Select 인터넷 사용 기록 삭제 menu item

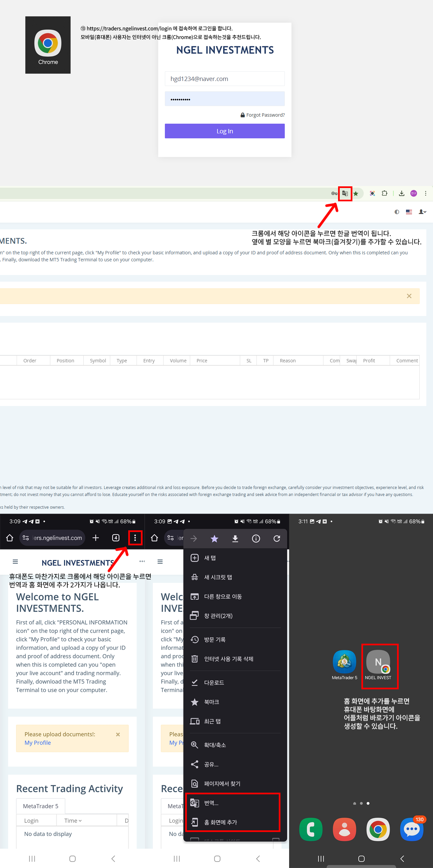click(x=235, y=659)
